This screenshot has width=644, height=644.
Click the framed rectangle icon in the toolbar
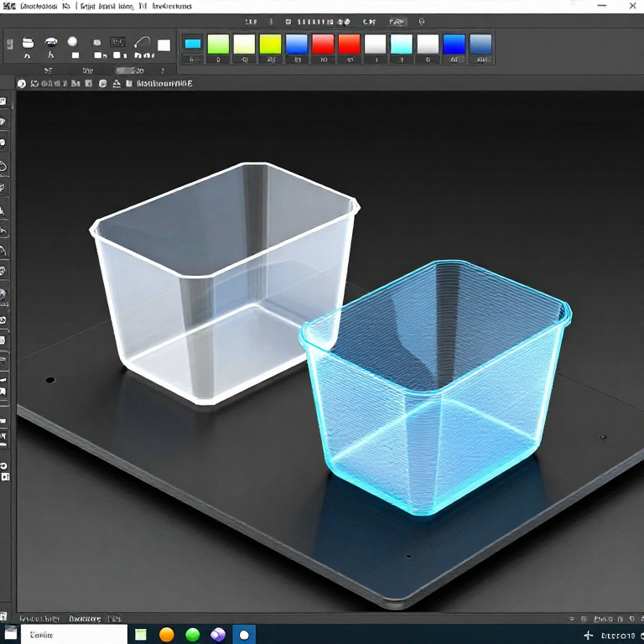(x=118, y=42)
